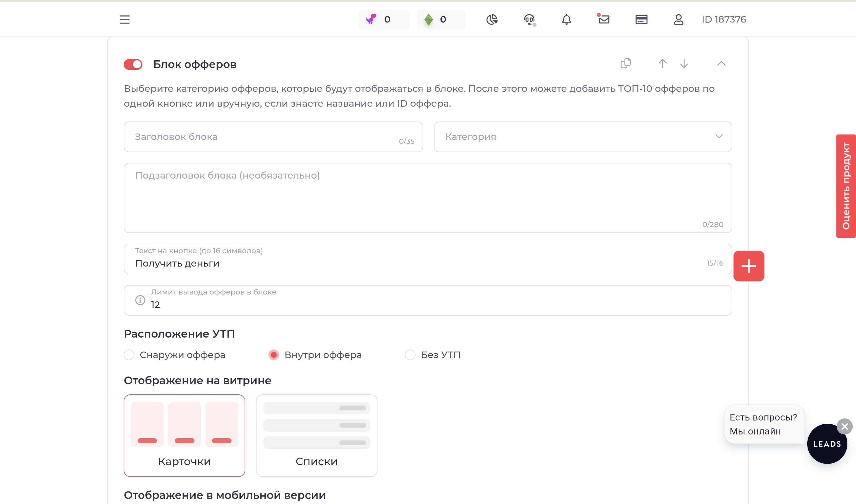Duplicate the offers block with copy icon
Image resolution: width=856 pixels, height=504 pixels.
pos(625,64)
